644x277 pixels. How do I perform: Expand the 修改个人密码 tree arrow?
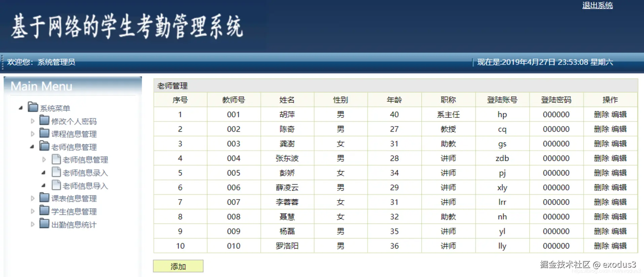click(x=33, y=121)
